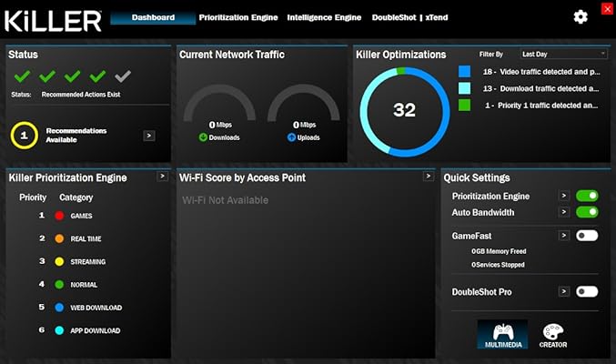
Task: Click the Category column header
Action: coord(76,197)
